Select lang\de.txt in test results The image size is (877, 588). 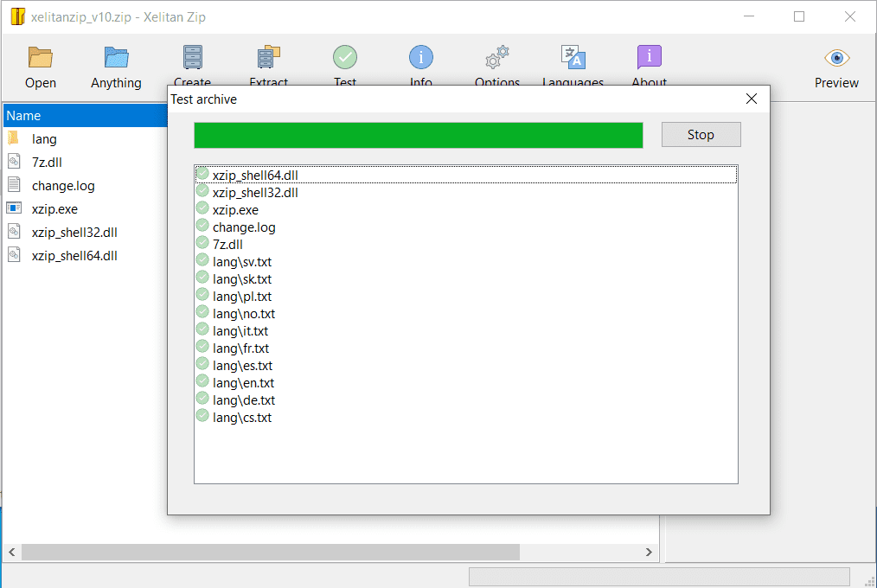pyautogui.click(x=244, y=400)
